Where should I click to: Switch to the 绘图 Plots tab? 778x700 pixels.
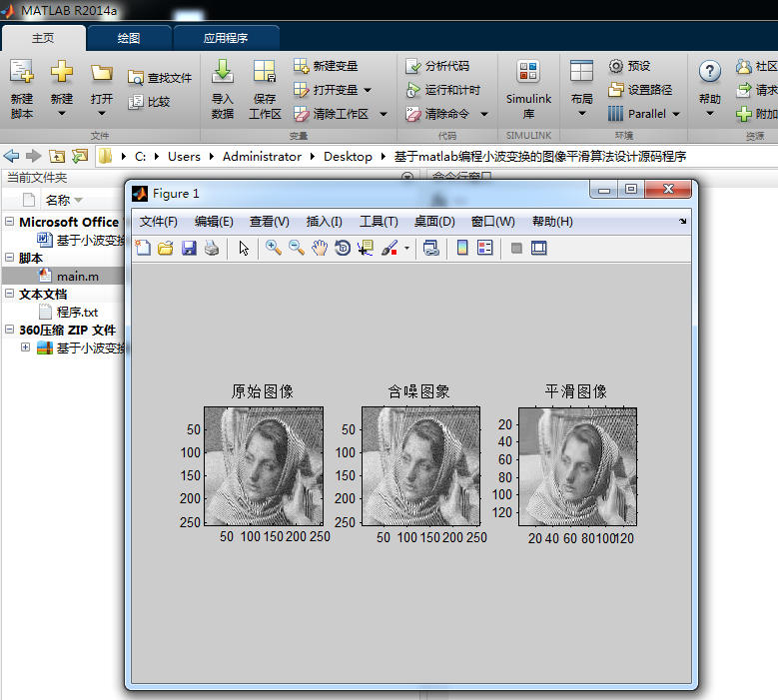coord(129,38)
